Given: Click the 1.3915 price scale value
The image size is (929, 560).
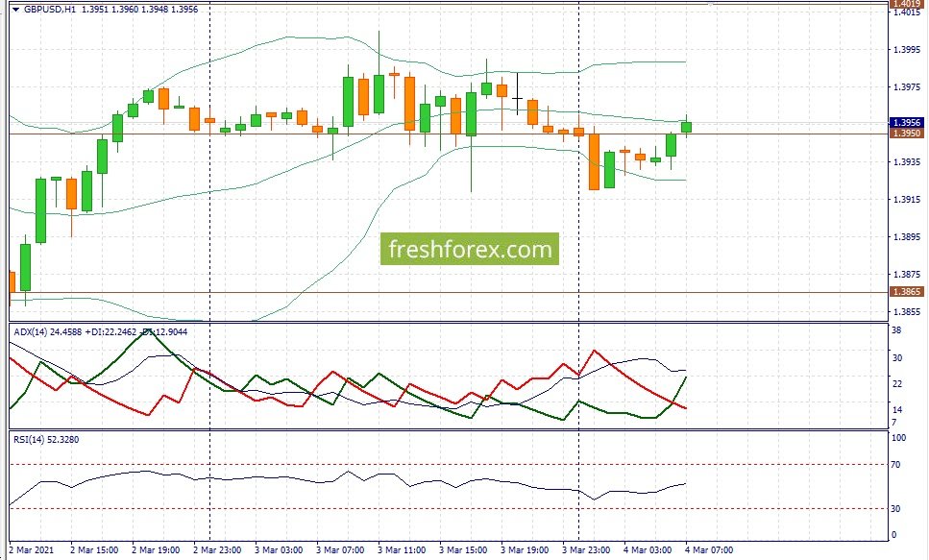Looking at the screenshot, I should pyautogui.click(x=907, y=200).
